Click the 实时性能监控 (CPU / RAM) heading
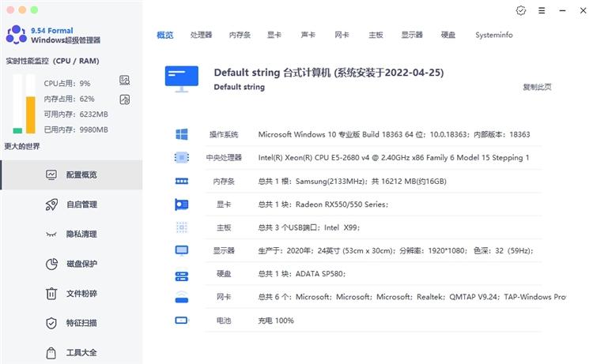 point(52,61)
